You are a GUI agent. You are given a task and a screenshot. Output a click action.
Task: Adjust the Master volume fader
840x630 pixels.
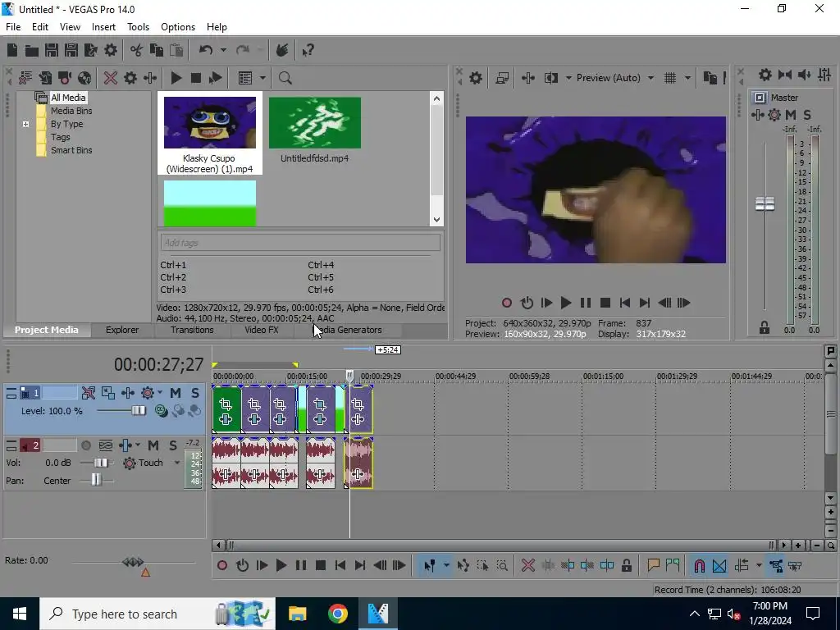765,203
